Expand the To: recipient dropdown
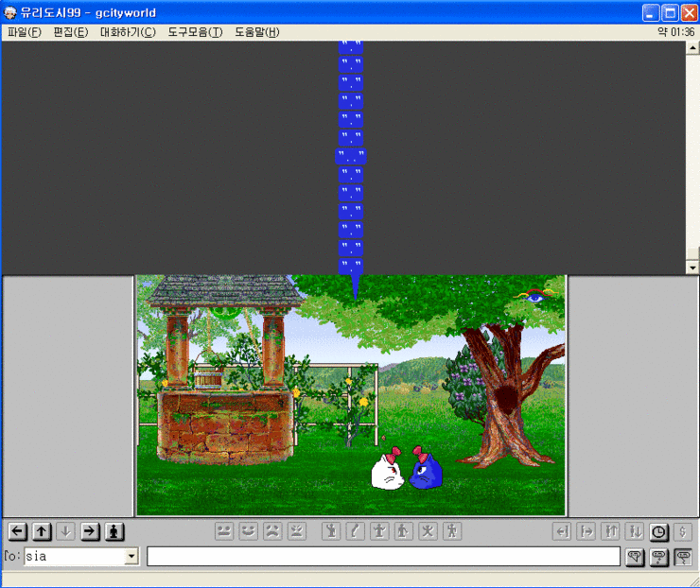The width and height of the screenshot is (700, 588). [131, 557]
